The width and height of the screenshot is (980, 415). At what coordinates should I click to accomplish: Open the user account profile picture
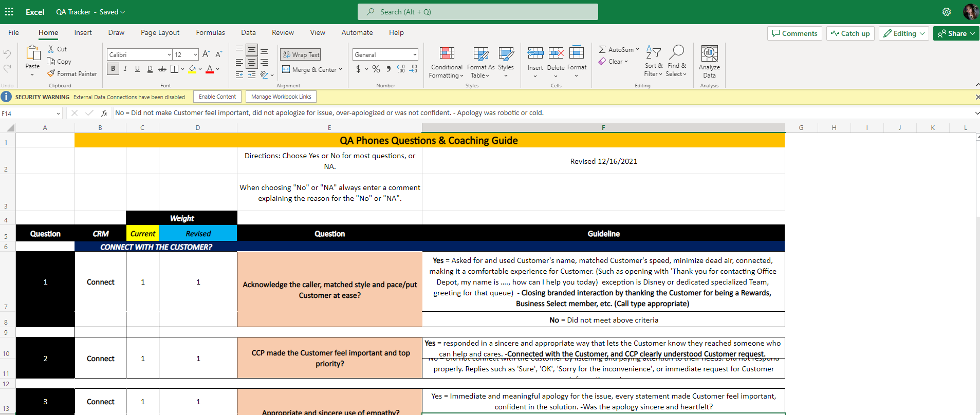pyautogui.click(x=971, y=12)
